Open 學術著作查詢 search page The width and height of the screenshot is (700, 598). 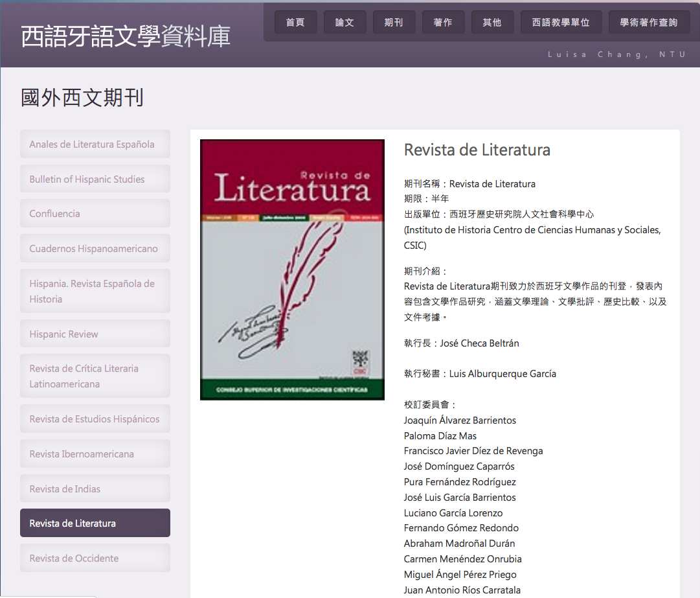tap(649, 22)
